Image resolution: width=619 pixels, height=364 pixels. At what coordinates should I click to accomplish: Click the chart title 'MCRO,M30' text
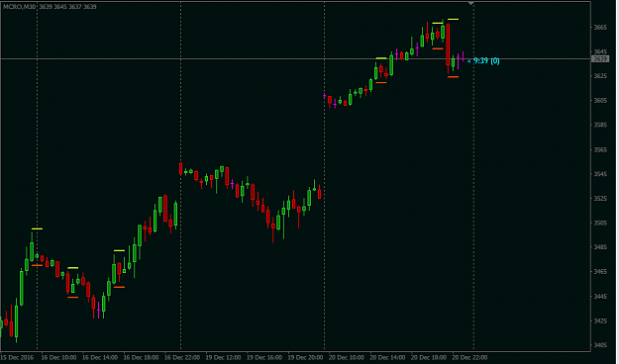pos(19,7)
